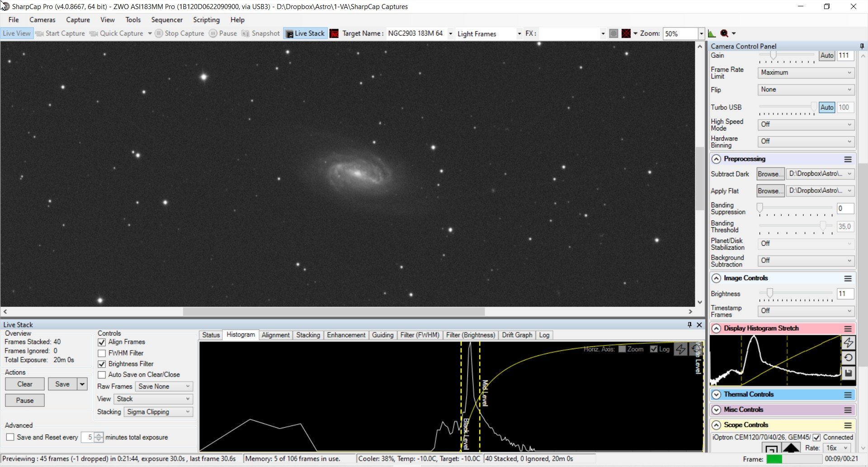
Task: Open the Flip dropdown
Action: click(x=806, y=90)
